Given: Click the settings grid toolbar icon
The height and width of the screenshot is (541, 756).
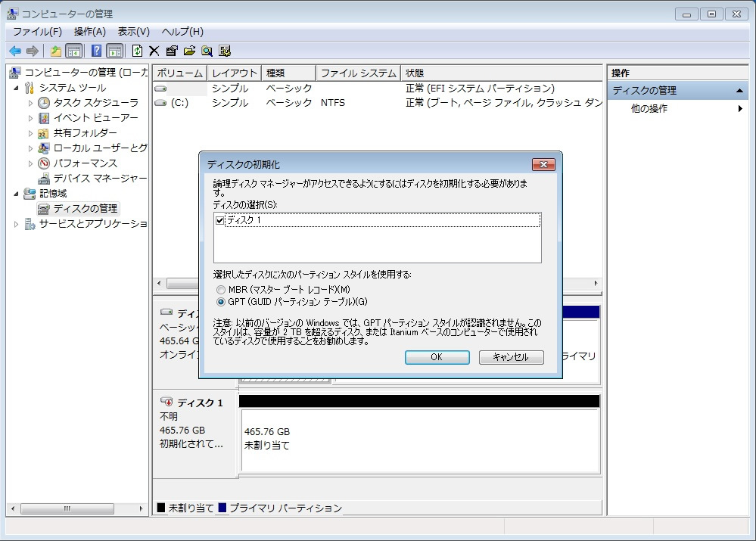Looking at the screenshot, I should [225, 51].
